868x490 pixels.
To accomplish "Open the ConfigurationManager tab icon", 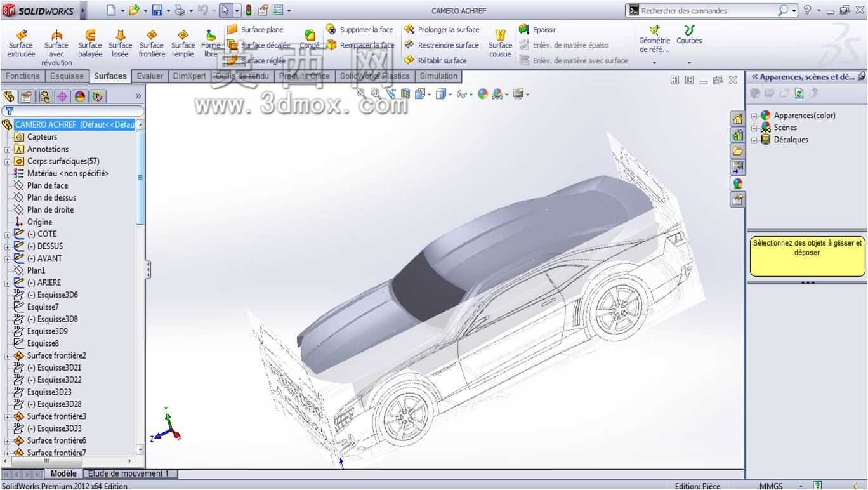I will coord(44,96).
